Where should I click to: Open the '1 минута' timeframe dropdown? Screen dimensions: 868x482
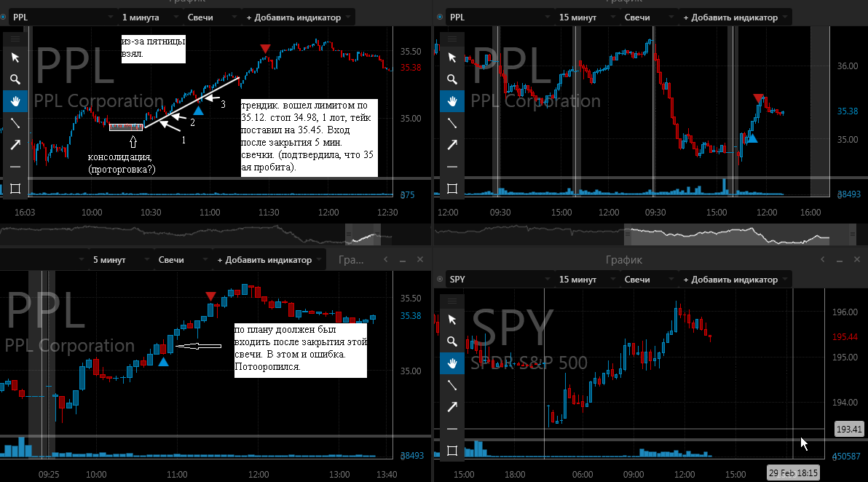151,17
